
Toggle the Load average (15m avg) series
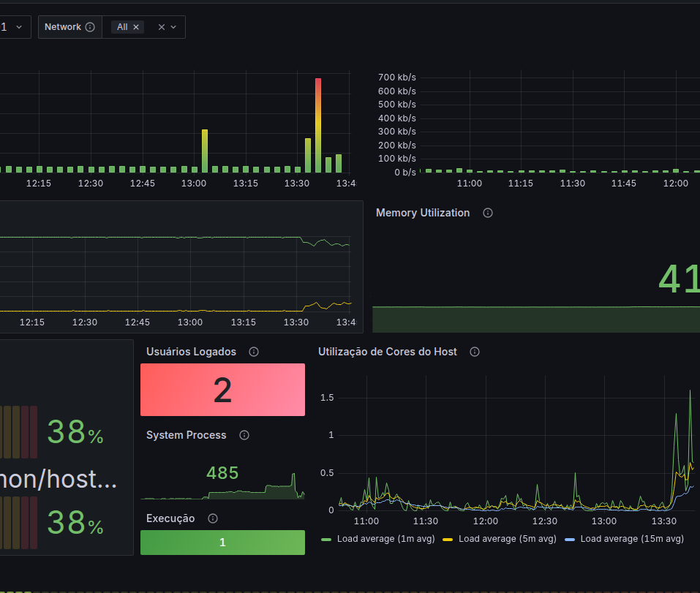click(624, 539)
